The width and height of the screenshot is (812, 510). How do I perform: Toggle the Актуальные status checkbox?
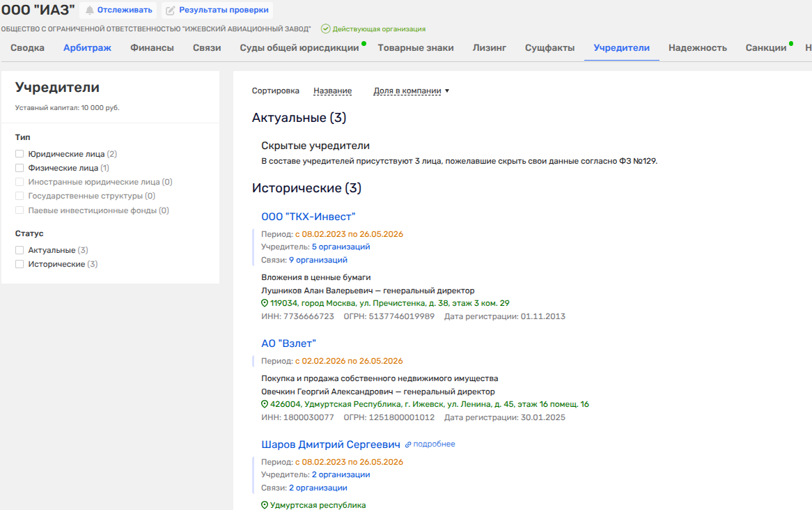19,250
